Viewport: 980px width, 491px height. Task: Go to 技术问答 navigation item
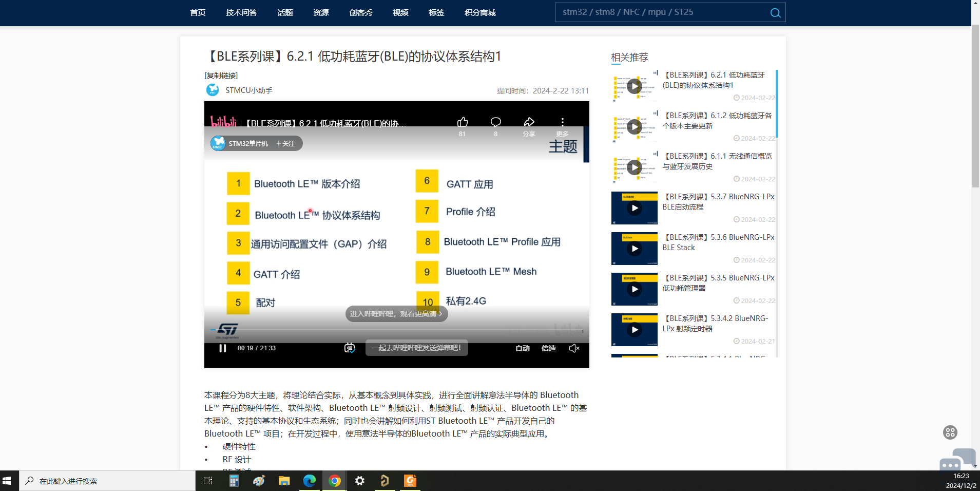241,13
